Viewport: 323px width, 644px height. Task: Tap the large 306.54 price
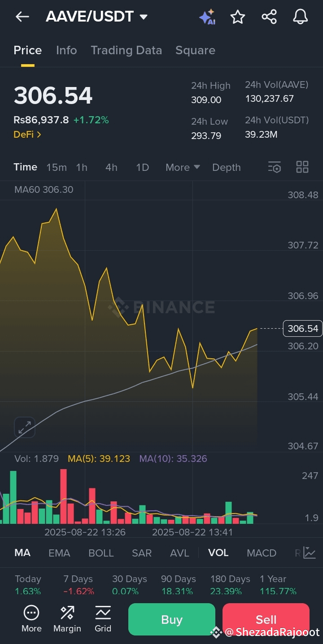[x=53, y=96]
